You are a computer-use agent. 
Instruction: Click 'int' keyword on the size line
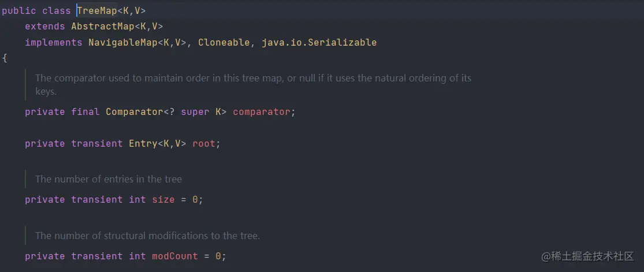pyautogui.click(x=137, y=200)
